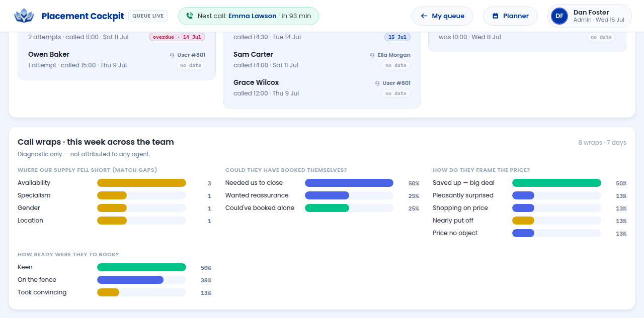Open Emma Lawson's next call link
Screen dimensions: 644x318
coord(252,16)
